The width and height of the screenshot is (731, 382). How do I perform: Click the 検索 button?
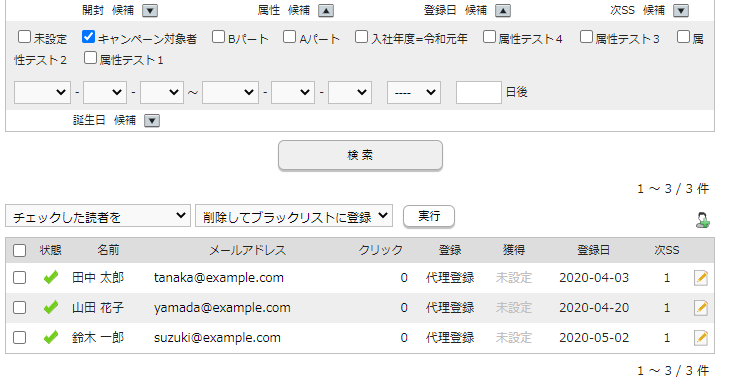point(360,155)
